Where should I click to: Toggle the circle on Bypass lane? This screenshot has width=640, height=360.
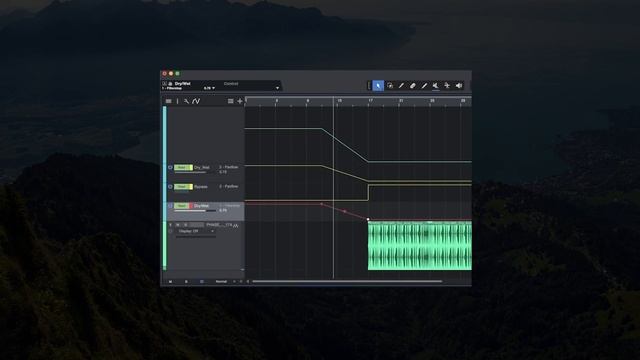170,187
